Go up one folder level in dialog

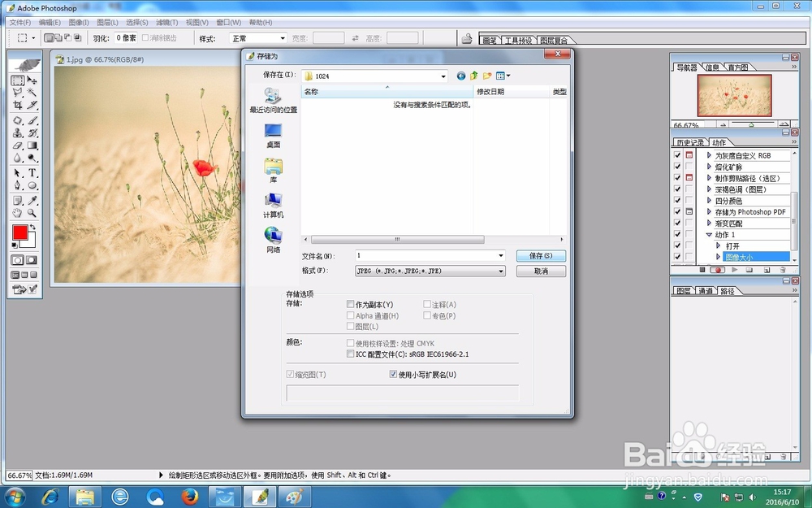(474, 76)
